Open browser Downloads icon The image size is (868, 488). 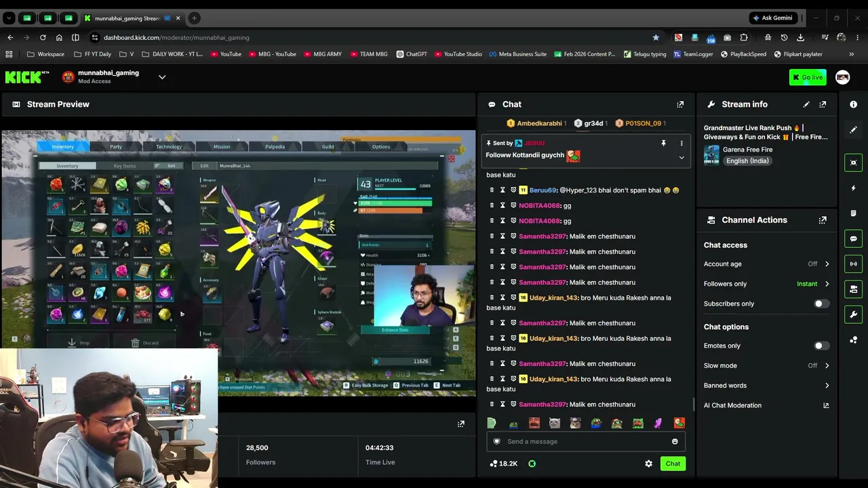801,37
